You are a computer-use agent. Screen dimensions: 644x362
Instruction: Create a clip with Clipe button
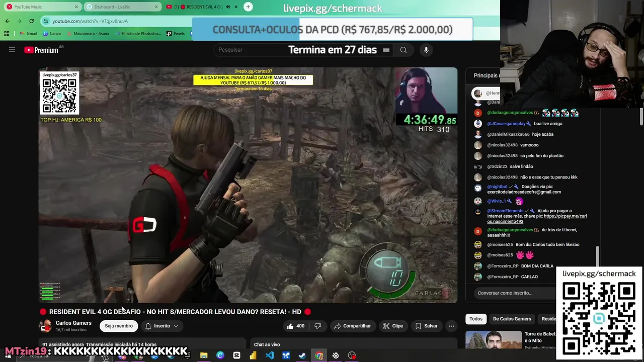tap(393, 326)
